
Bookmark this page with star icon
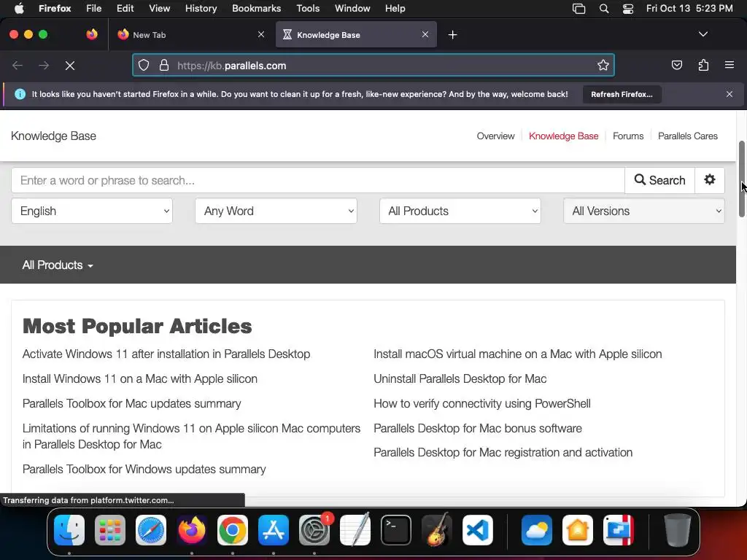(x=603, y=65)
